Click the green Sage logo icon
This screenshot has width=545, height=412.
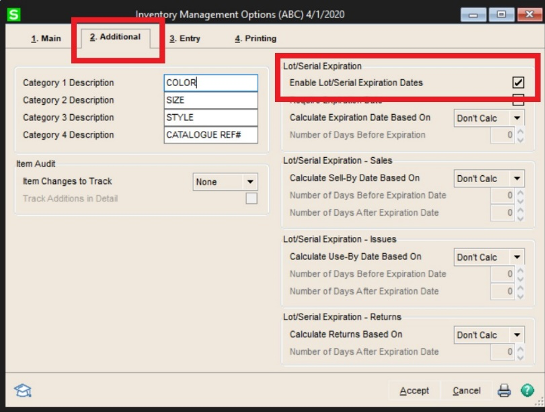point(14,14)
